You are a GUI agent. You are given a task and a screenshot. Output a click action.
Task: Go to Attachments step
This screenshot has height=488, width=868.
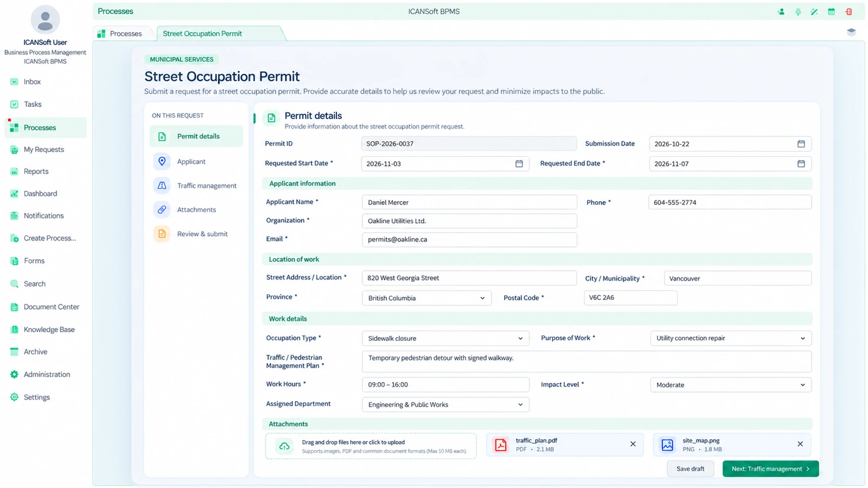tap(196, 210)
